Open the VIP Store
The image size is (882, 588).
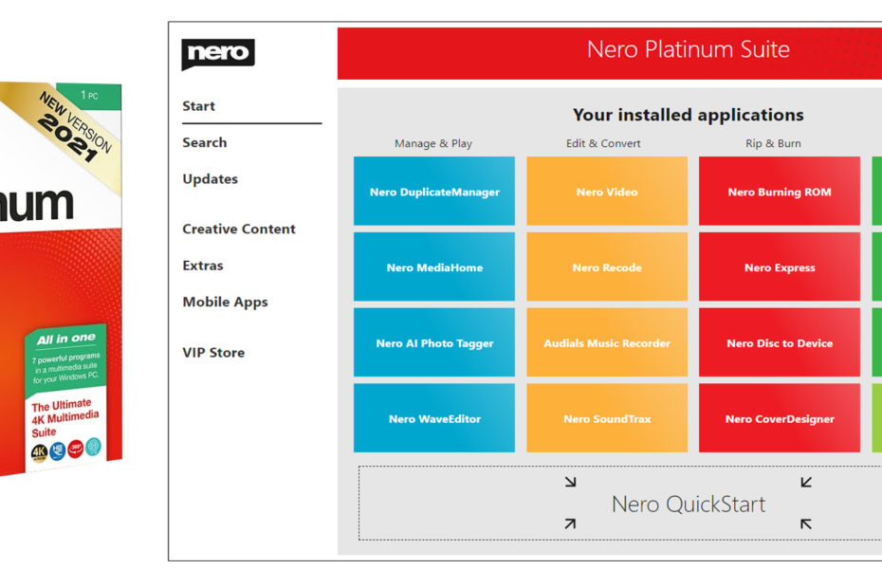213,352
